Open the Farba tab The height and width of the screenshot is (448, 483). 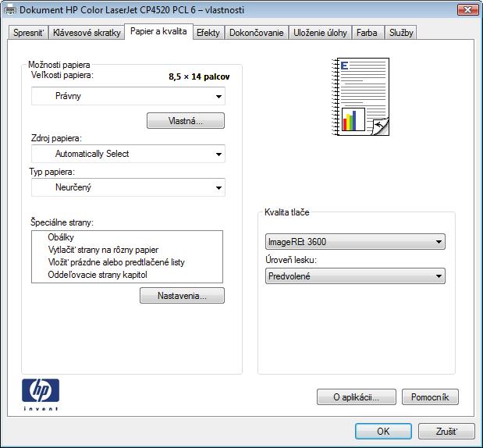tap(367, 32)
